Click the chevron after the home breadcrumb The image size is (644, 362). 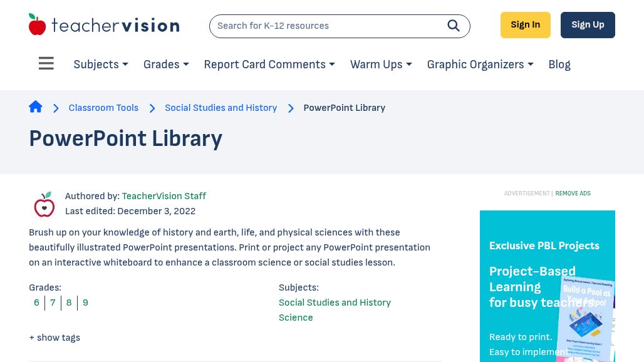[56, 108]
